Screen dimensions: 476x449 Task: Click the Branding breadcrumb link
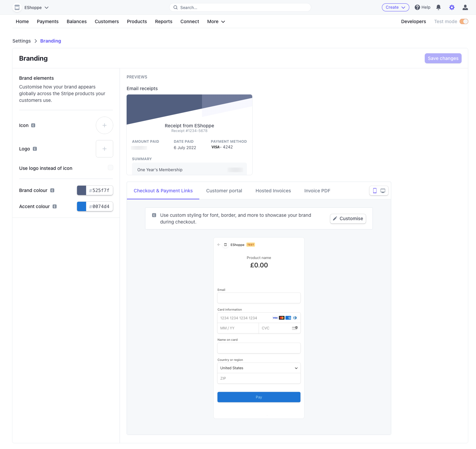click(51, 41)
